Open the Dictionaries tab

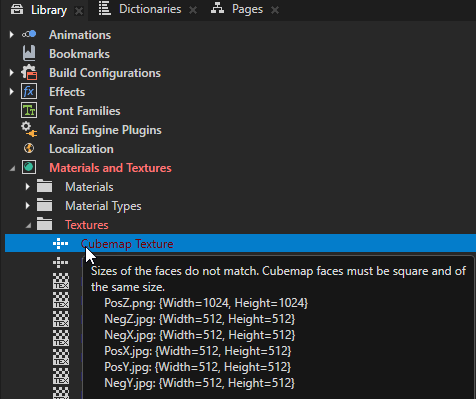150,9
